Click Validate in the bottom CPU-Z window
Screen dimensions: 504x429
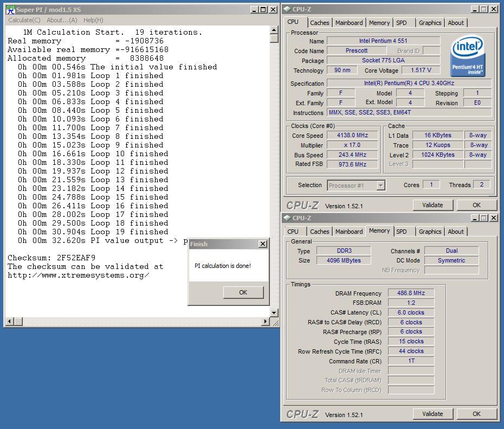432,414
